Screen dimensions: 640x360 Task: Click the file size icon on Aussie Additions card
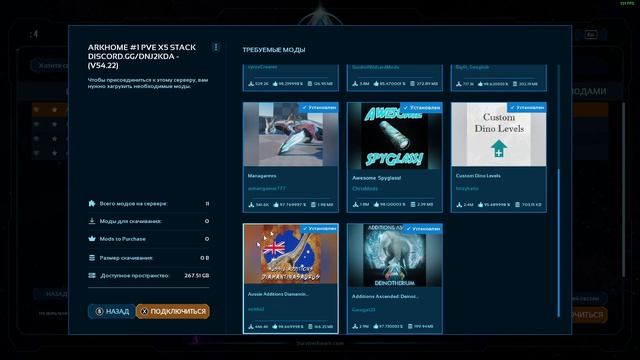310,327
